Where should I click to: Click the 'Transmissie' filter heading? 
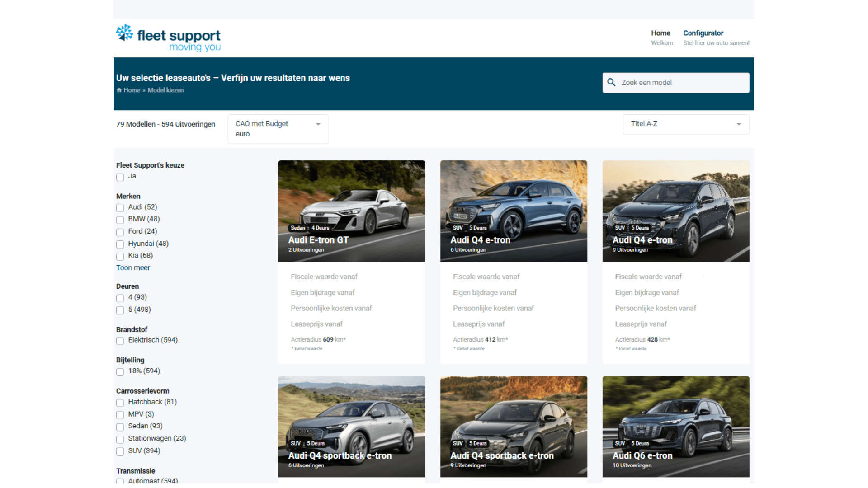tap(136, 471)
